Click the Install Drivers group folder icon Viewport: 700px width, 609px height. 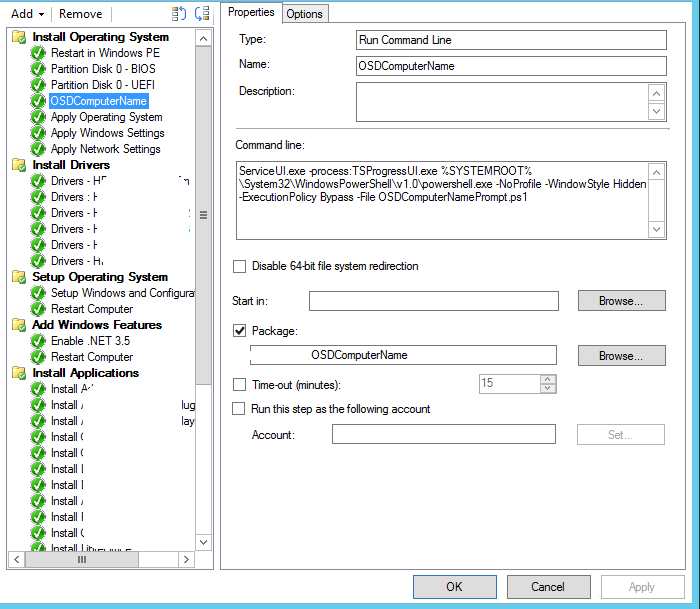coord(19,165)
